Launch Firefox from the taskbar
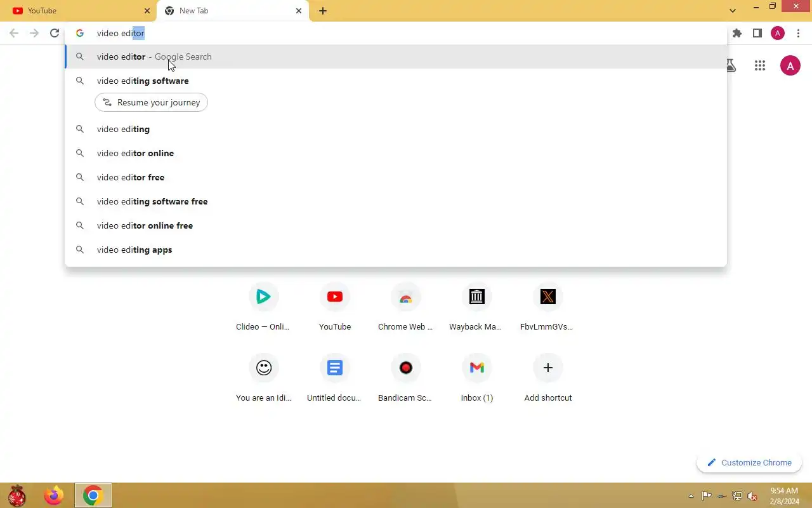The width and height of the screenshot is (812, 508). pyautogui.click(x=54, y=495)
